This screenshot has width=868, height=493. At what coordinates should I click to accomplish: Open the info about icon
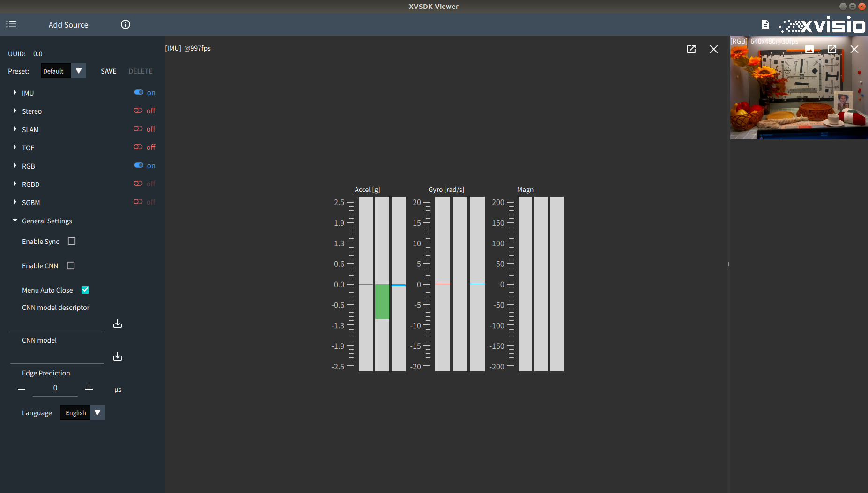point(126,24)
